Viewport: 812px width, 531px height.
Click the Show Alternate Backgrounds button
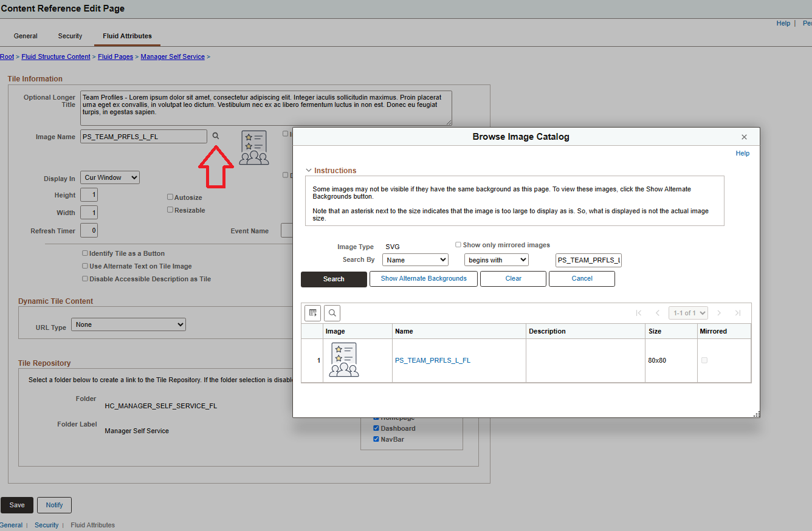point(424,278)
